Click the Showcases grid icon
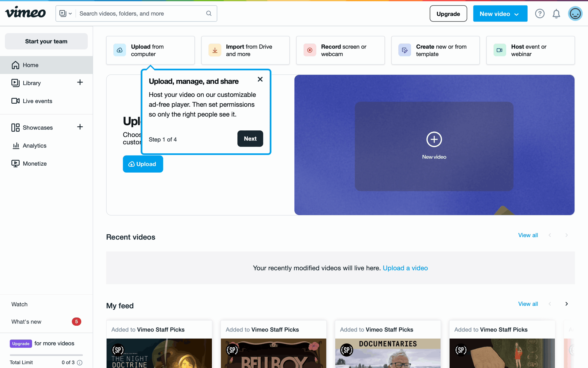 coord(15,128)
